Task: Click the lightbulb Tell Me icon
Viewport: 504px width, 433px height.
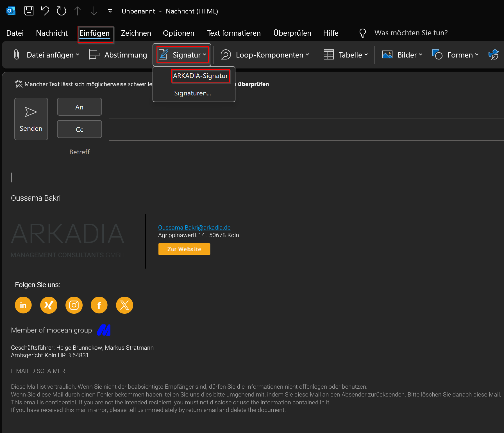Action: click(x=363, y=33)
